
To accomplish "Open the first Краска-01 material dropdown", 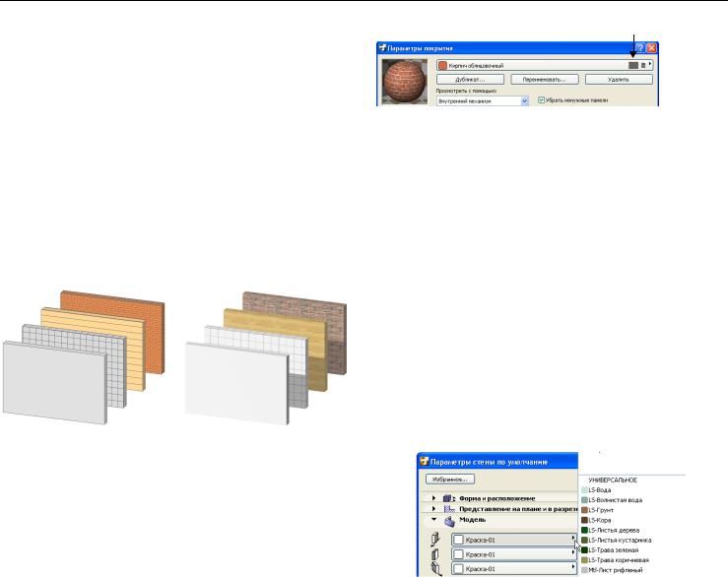I will click(x=514, y=540).
